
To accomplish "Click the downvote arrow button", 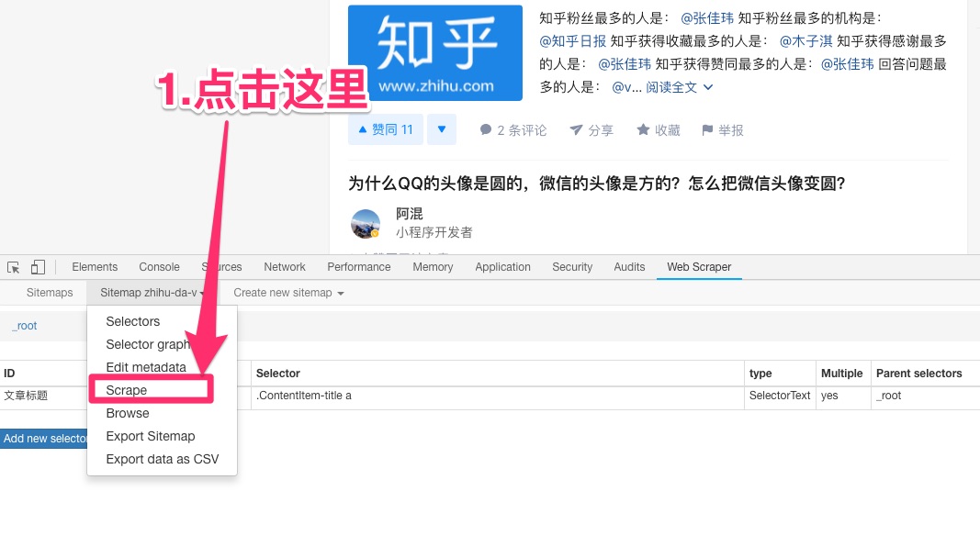I will [x=441, y=129].
